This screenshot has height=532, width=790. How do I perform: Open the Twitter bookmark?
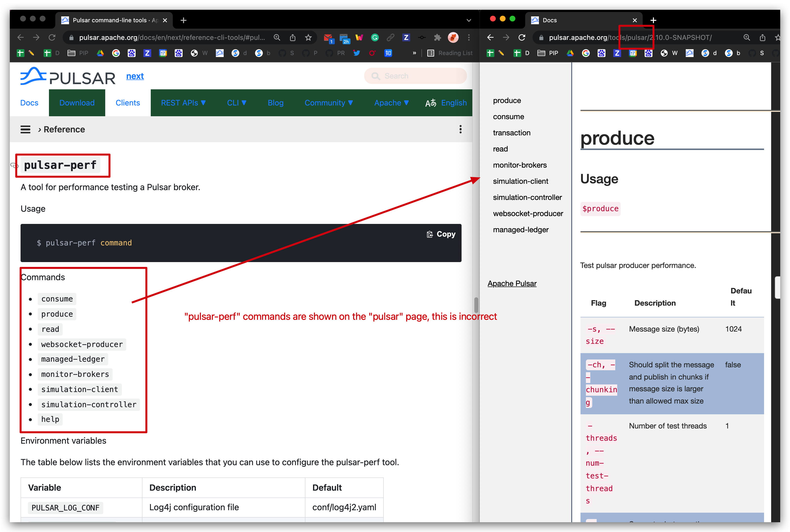point(356,53)
